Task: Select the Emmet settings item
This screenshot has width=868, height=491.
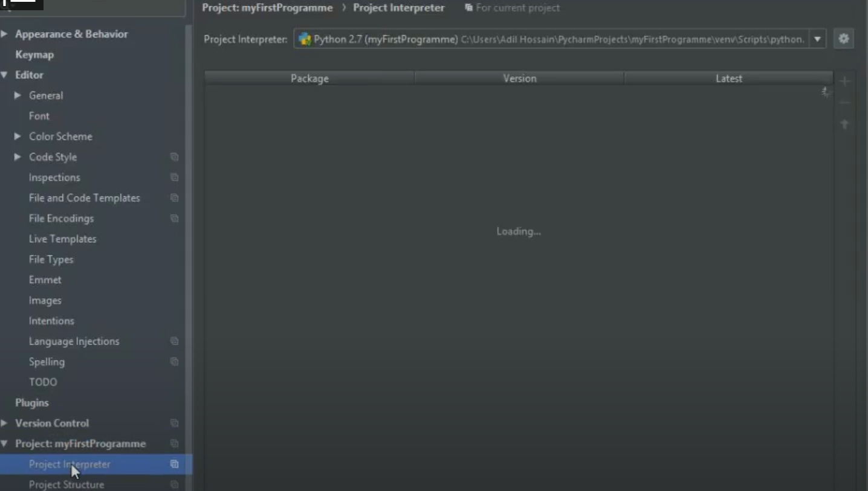Action: (x=45, y=280)
